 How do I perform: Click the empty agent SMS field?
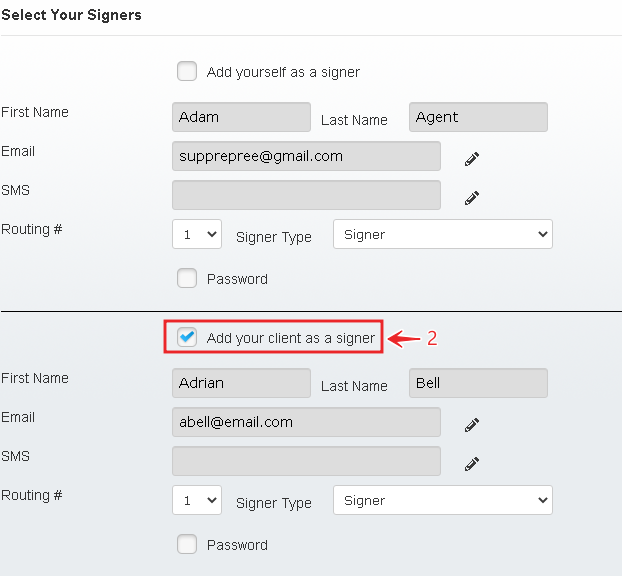pos(306,195)
